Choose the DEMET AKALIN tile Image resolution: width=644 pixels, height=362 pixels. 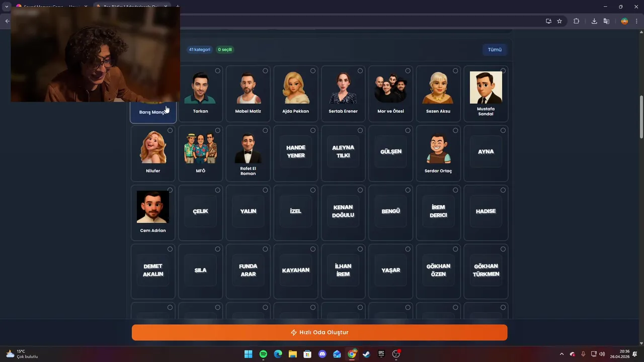(153, 271)
